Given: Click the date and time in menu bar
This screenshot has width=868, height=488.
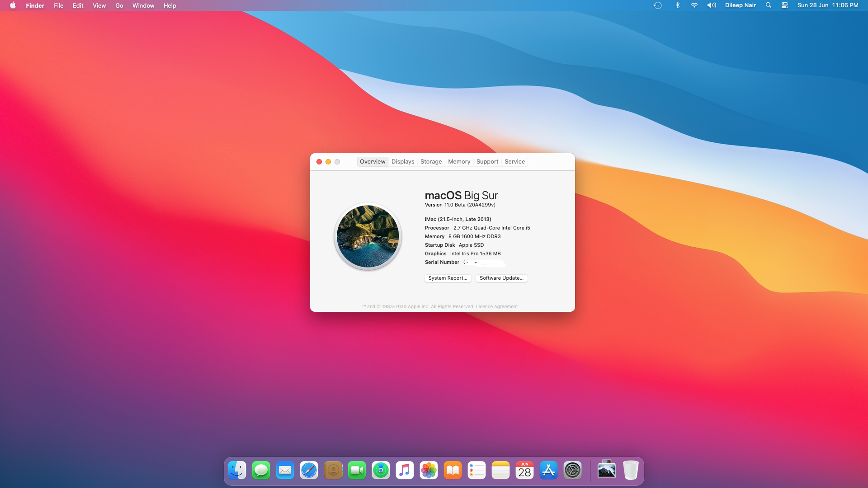Looking at the screenshot, I should tap(828, 5).
